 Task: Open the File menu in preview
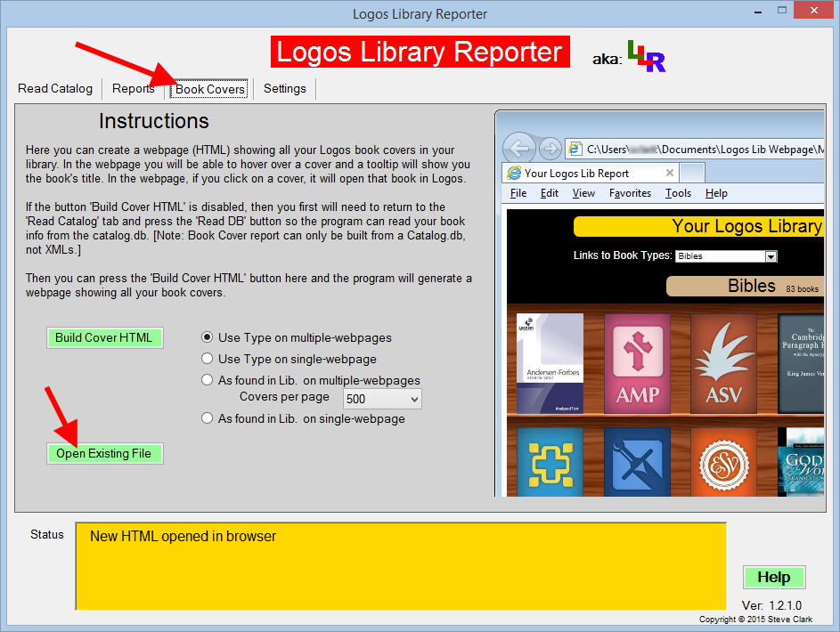tap(518, 193)
